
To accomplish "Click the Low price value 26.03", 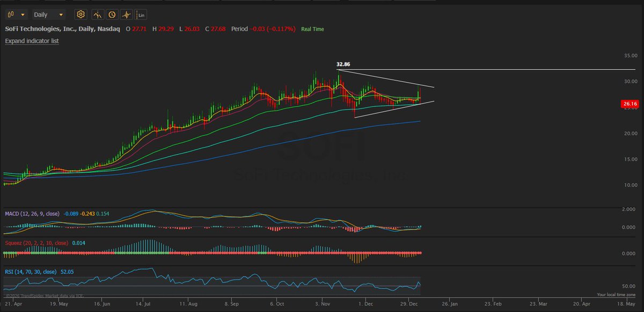I will (193, 29).
